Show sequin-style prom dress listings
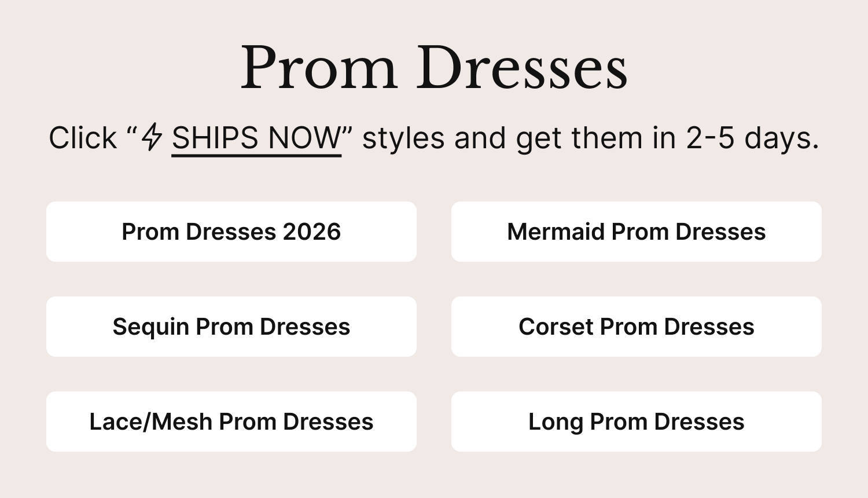Image resolution: width=868 pixels, height=498 pixels. pos(231,327)
